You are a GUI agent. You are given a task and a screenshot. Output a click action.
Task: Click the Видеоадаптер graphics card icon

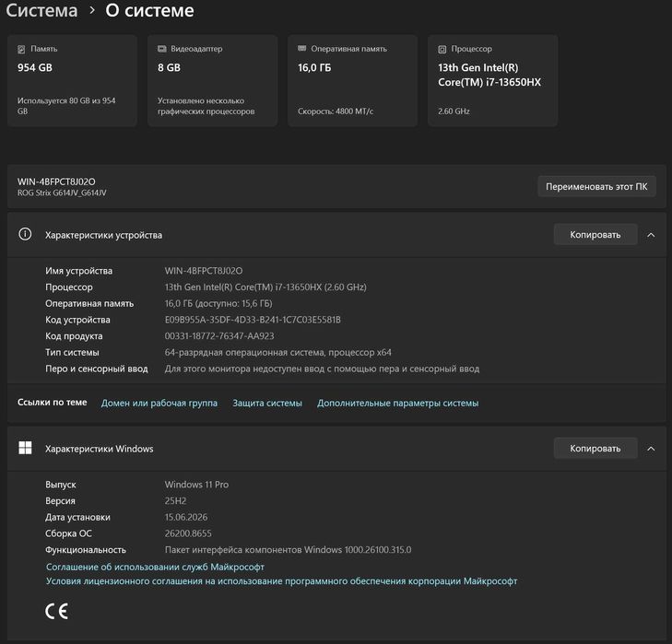pyautogui.click(x=161, y=49)
